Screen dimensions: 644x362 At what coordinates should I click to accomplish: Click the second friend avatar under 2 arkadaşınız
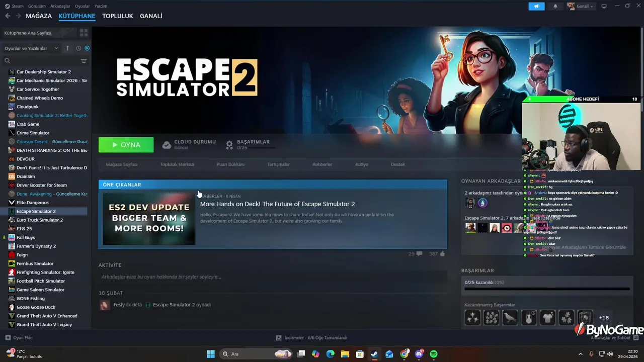(482, 203)
